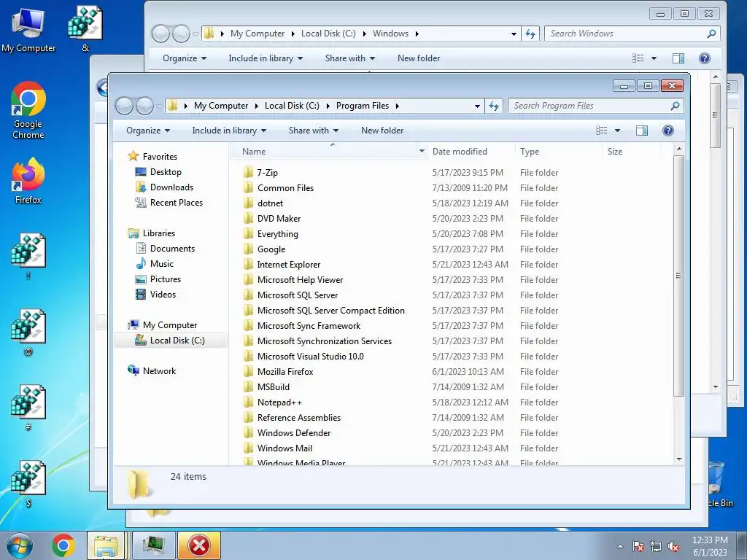Viewport: 747px width, 560px height.
Task: Select Desktop in Favorites
Action: (166, 172)
